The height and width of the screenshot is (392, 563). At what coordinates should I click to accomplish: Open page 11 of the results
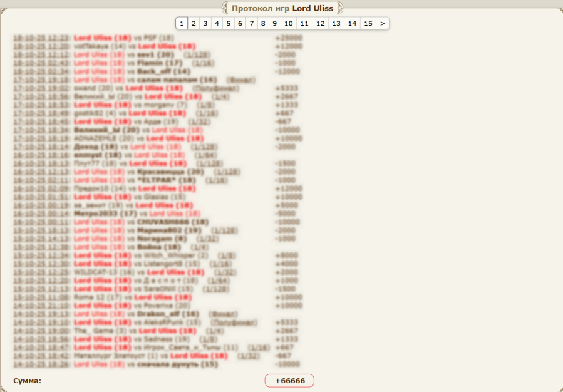pos(304,23)
